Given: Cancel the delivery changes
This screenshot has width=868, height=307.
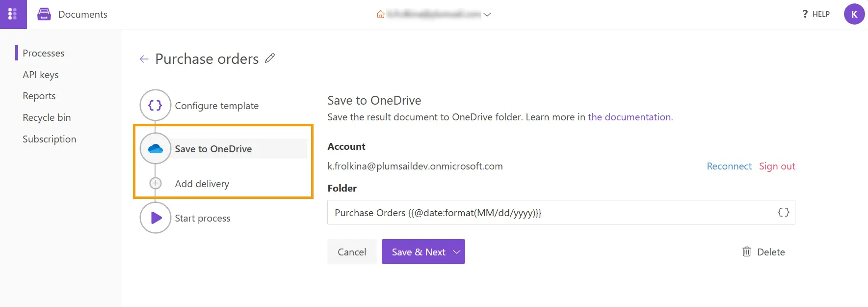Looking at the screenshot, I should pyautogui.click(x=352, y=252).
